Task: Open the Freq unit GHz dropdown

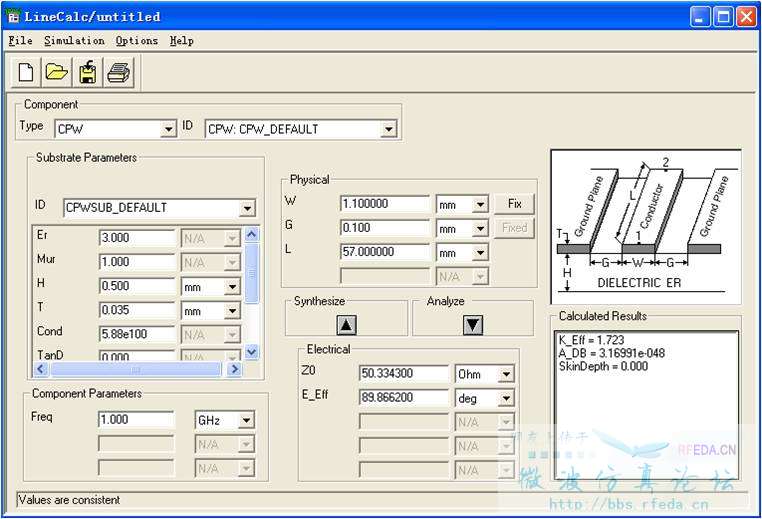Action: coord(246,420)
